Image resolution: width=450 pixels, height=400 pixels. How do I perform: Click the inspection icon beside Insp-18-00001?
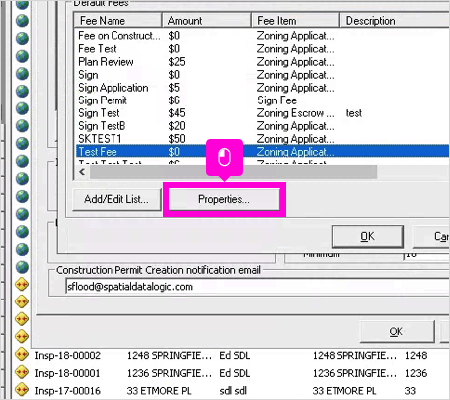[x=22, y=372]
